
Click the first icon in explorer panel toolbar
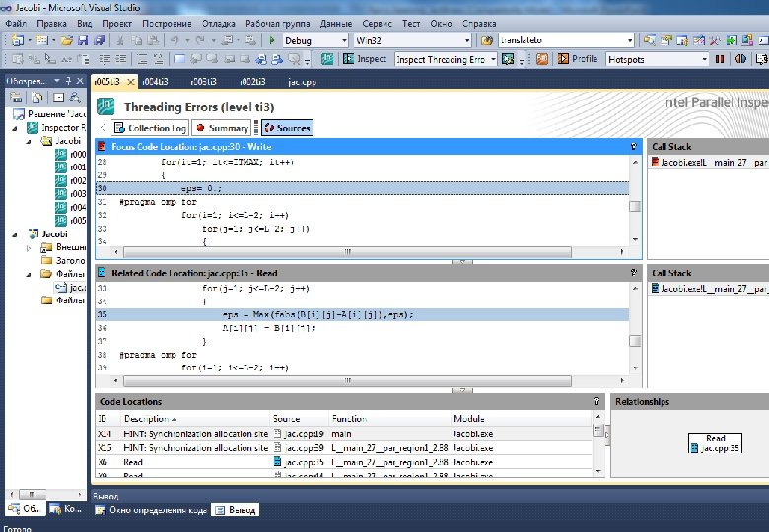click(x=16, y=98)
